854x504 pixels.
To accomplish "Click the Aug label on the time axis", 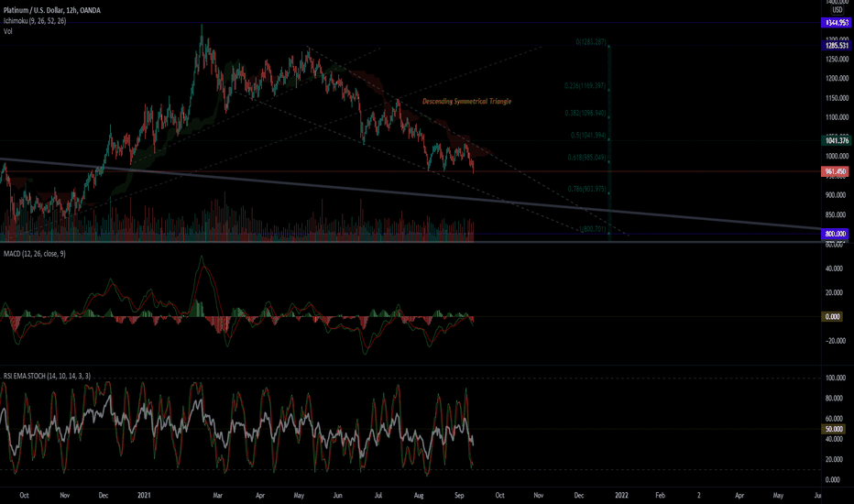I will (x=419, y=496).
